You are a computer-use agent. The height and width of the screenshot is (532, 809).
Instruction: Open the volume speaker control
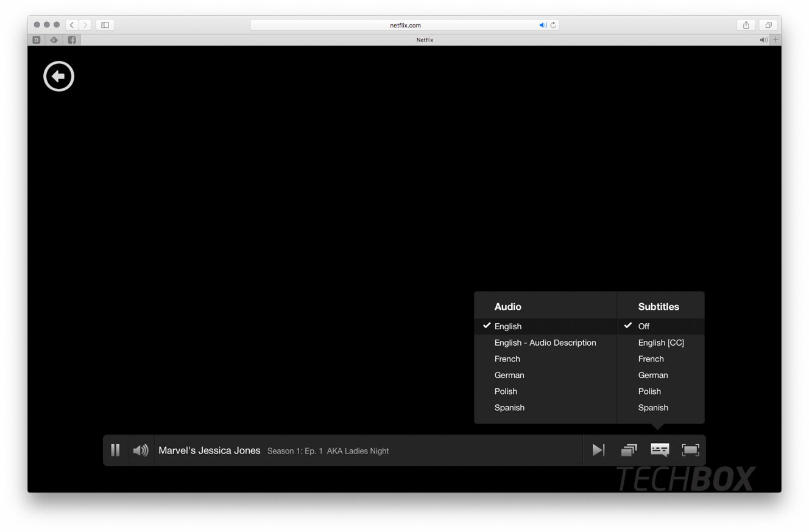(141, 450)
